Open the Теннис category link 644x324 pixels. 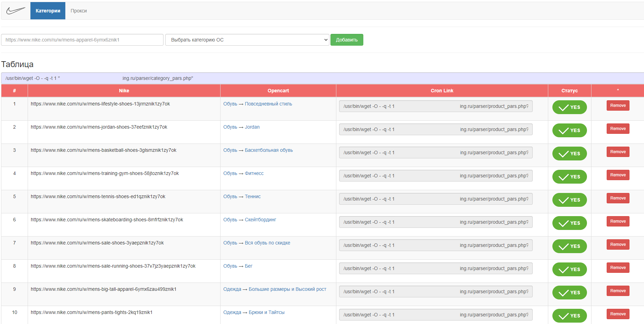253,196
